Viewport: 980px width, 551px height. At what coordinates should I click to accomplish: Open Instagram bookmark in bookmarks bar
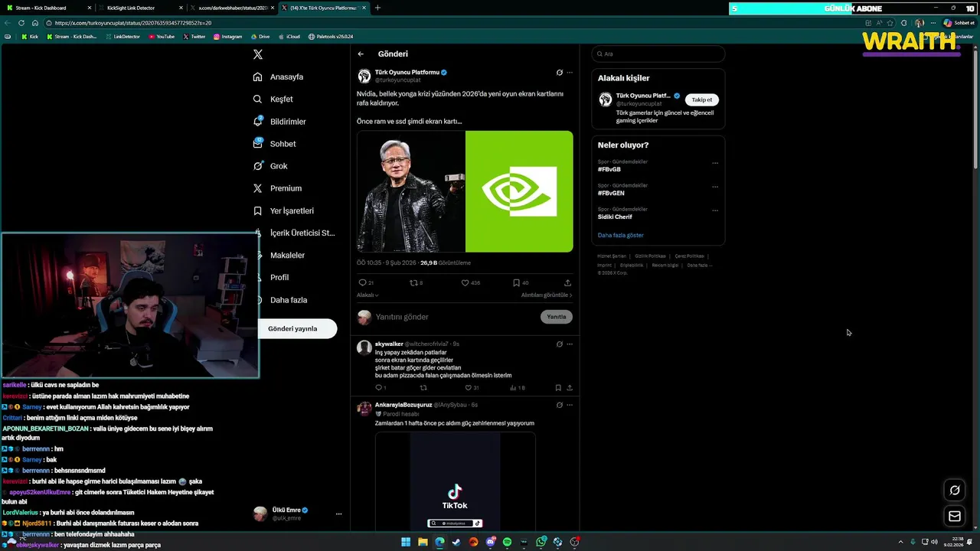pos(227,37)
